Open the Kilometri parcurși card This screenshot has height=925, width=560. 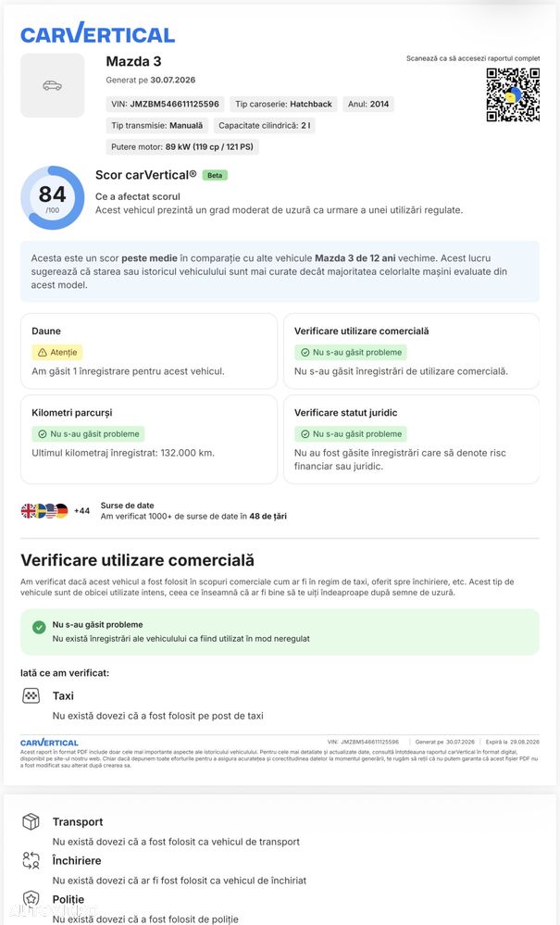click(x=149, y=440)
